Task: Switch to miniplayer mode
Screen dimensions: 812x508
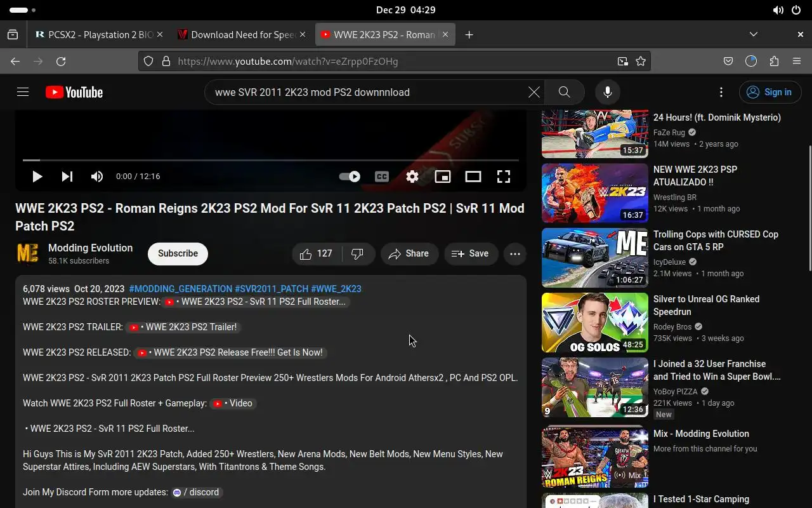Action: [x=443, y=177]
